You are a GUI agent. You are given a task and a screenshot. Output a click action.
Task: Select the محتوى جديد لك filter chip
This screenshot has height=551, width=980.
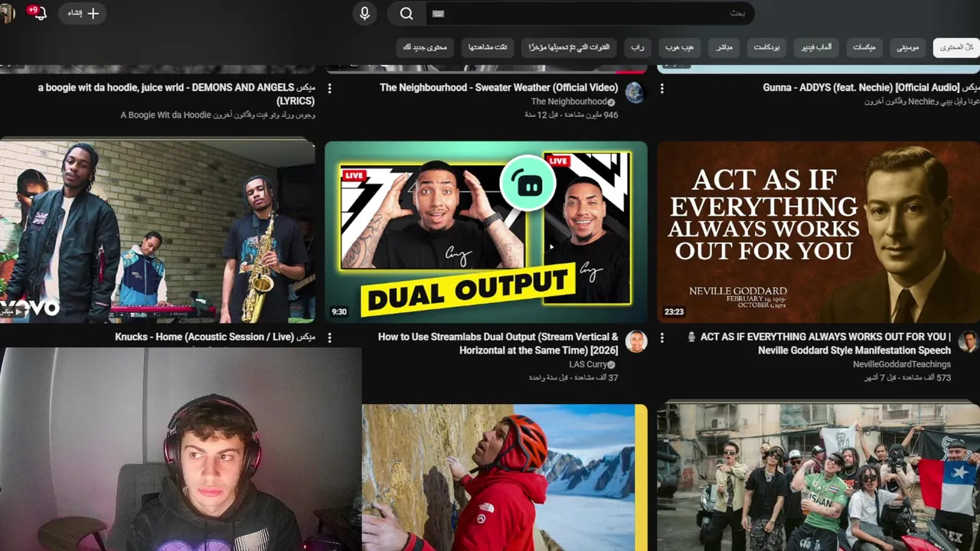(425, 47)
